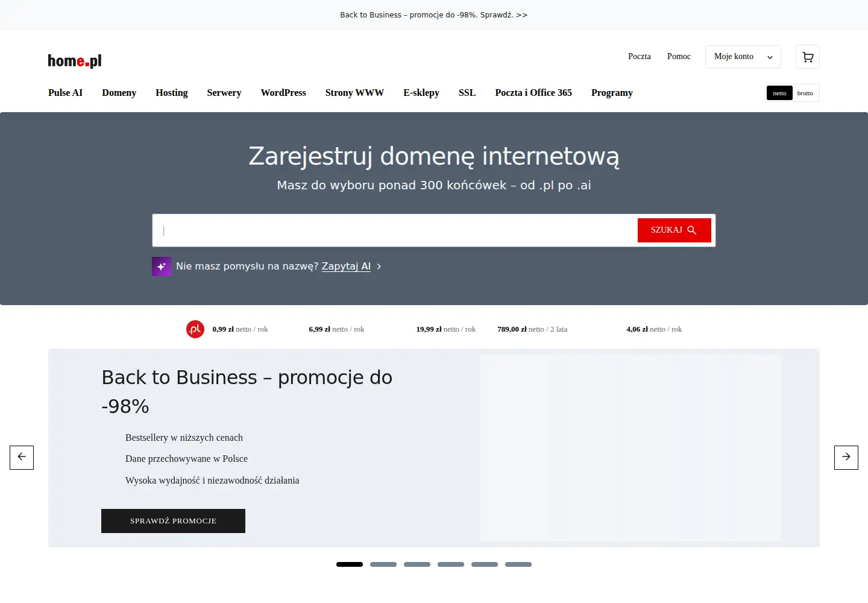
Task: Click the promo banner image placeholder
Action: coord(630,448)
